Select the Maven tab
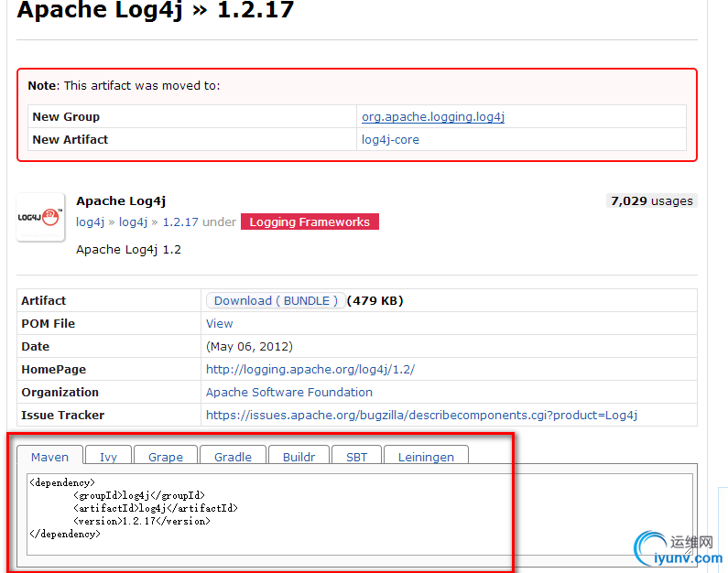728x573 pixels. [49, 457]
